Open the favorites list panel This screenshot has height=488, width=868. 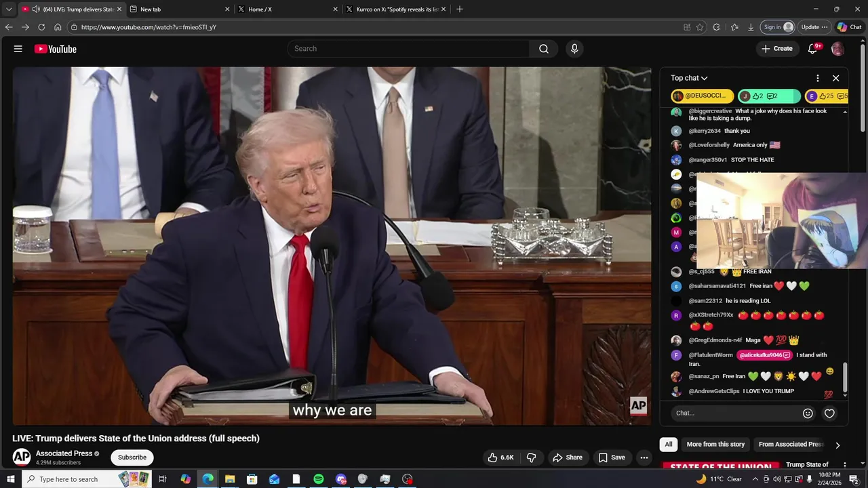click(734, 27)
